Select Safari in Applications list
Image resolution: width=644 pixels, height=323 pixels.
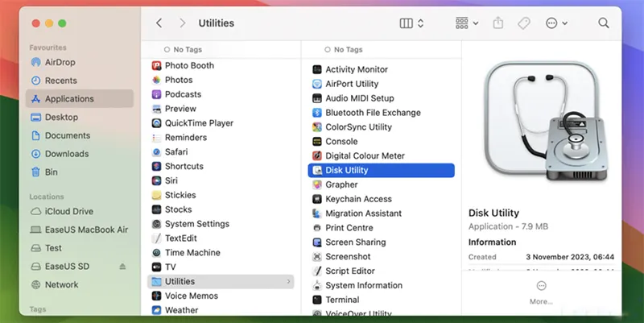tap(221, 151)
